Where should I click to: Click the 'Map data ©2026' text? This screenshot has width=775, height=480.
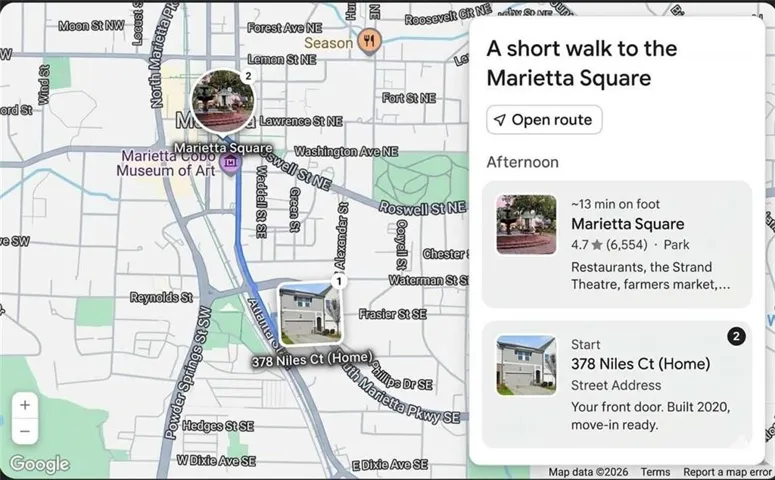click(x=588, y=472)
